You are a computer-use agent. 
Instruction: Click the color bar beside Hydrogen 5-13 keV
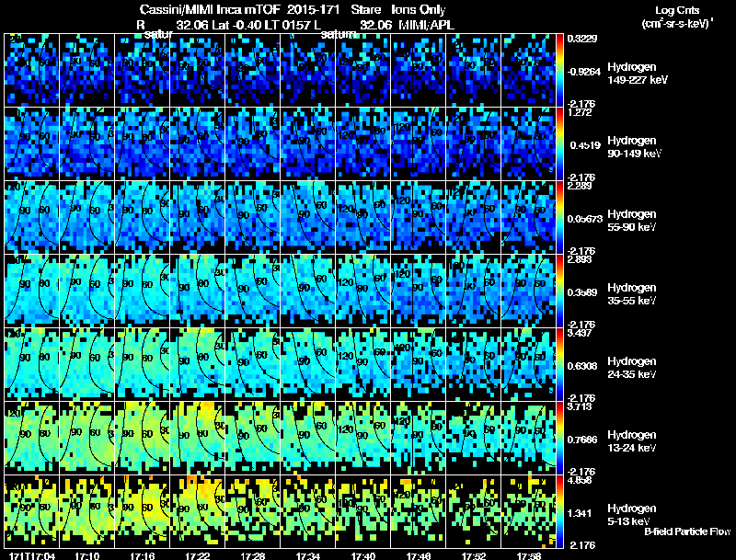coord(559,512)
